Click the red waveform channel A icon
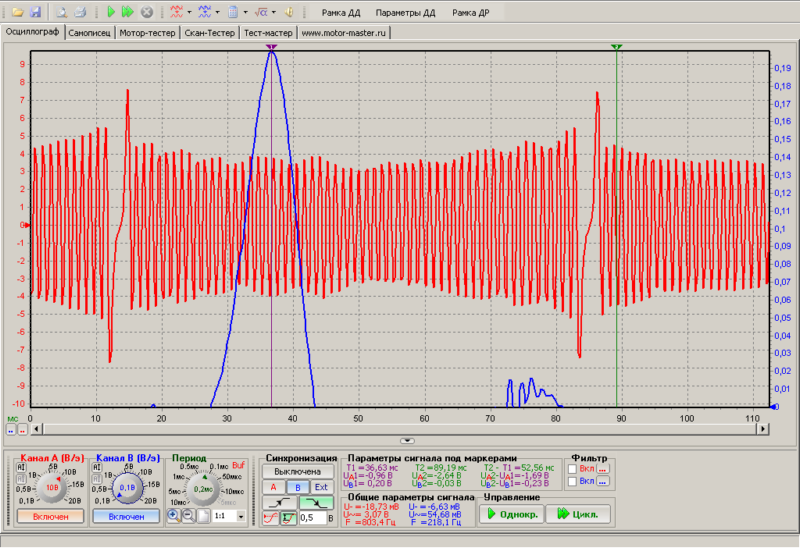800x548 pixels. click(x=177, y=12)
